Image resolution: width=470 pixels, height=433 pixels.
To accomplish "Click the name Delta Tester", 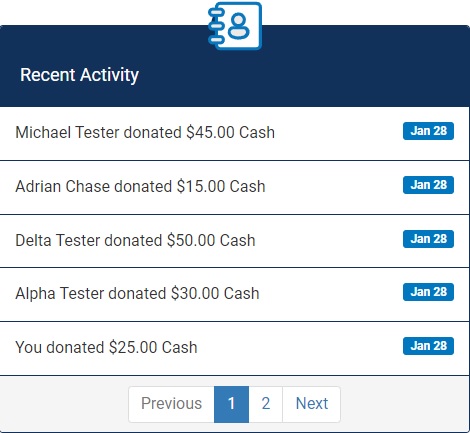I will point(58,240).
